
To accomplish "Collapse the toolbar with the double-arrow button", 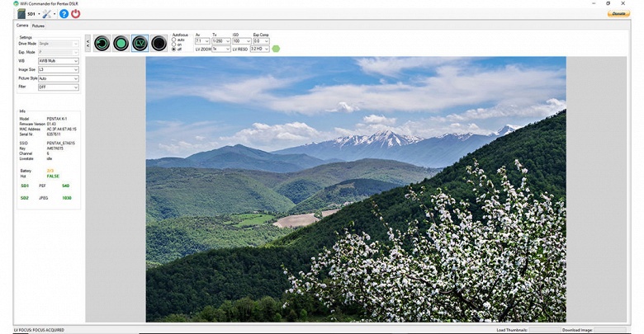I will tap(88, 43).
